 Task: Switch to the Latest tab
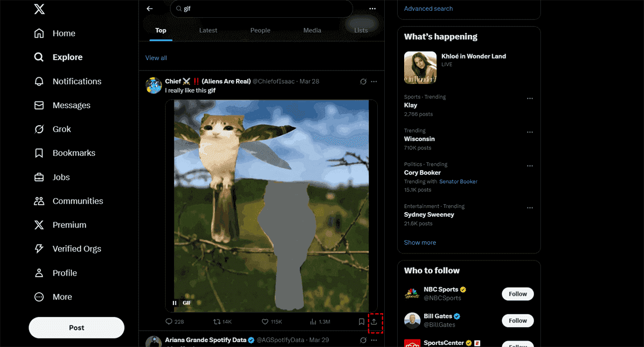pos(208,31)
